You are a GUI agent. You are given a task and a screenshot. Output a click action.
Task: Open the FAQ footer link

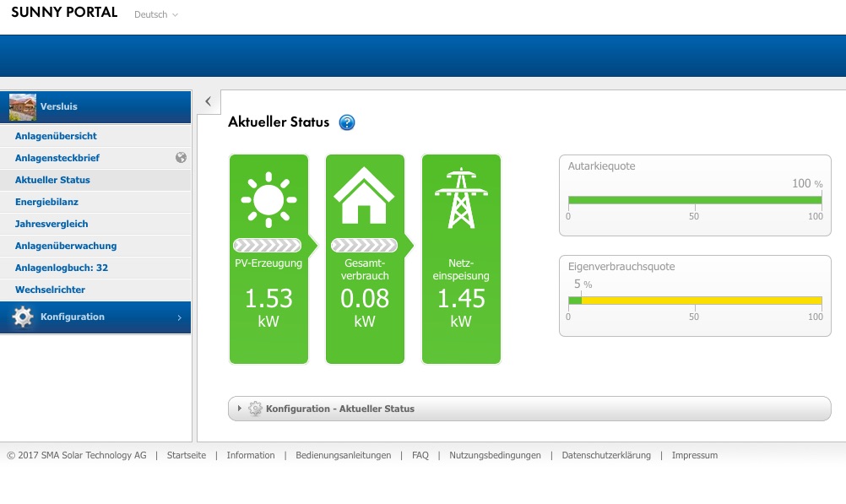420,455
